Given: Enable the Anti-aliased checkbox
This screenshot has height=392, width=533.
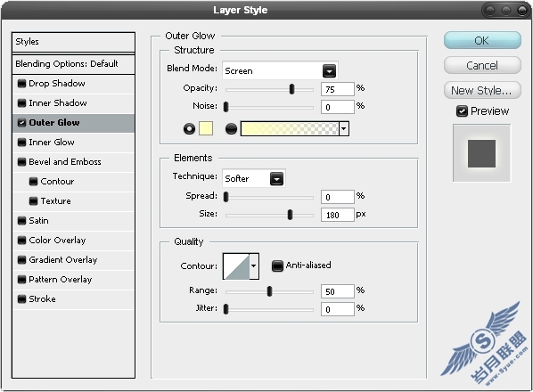Looking at the screenshot, I should coord(277,265).
